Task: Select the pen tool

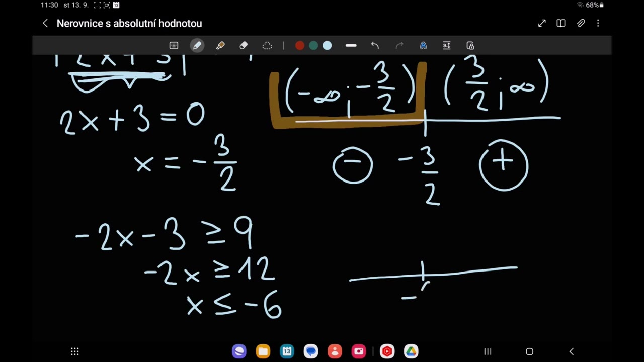Action: (x=197, y=46)
